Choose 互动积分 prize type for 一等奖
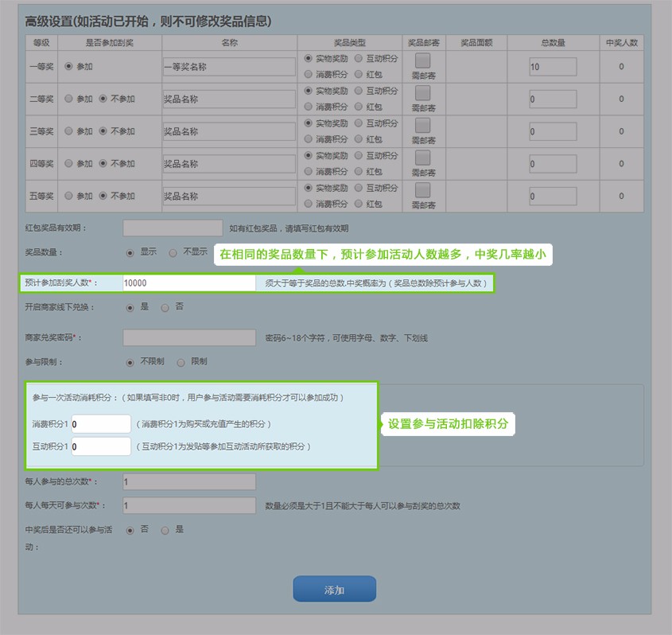The height and width of the screenshot is (635, 672). click(359, 58)
